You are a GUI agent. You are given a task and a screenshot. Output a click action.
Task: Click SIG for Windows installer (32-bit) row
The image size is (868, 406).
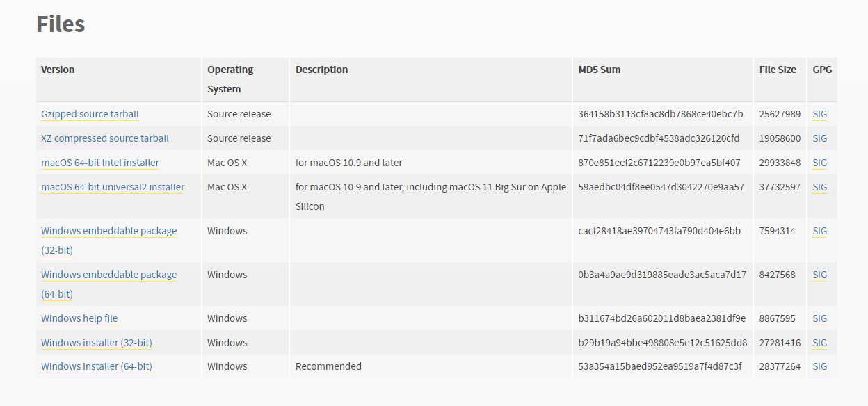click(820, 343)
